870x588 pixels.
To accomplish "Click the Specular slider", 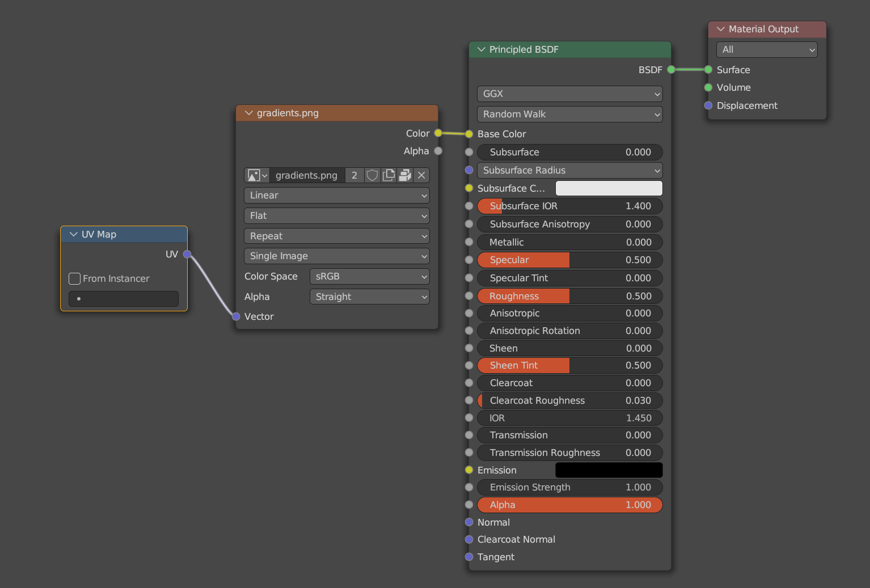I will [570, 260].
